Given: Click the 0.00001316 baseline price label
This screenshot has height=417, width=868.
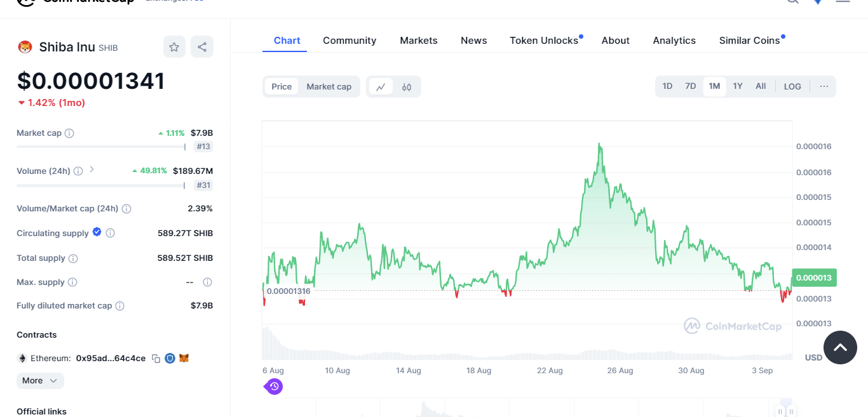Looking at the screenshot, I should coord(288,291).
